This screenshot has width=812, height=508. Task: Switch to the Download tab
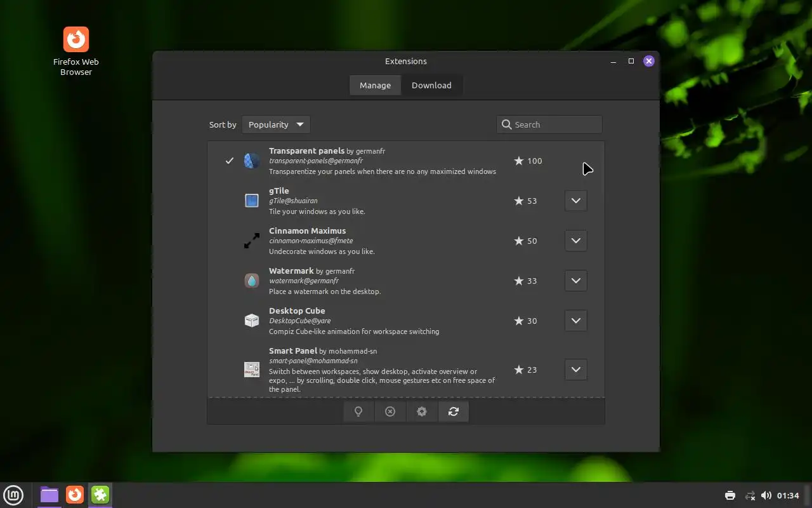431,85
